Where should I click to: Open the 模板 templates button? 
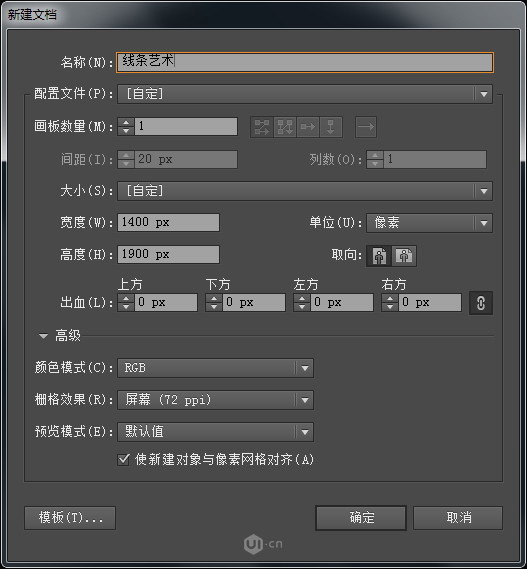70,518
